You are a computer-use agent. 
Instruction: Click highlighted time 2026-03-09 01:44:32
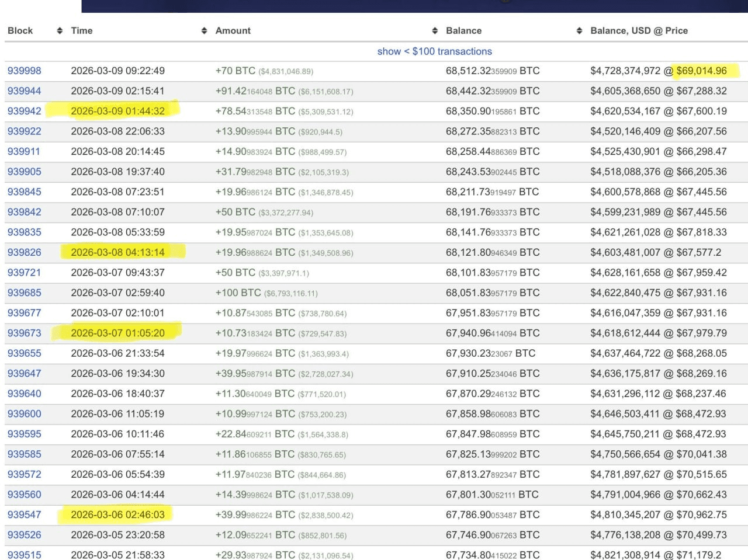pos(117,111)
